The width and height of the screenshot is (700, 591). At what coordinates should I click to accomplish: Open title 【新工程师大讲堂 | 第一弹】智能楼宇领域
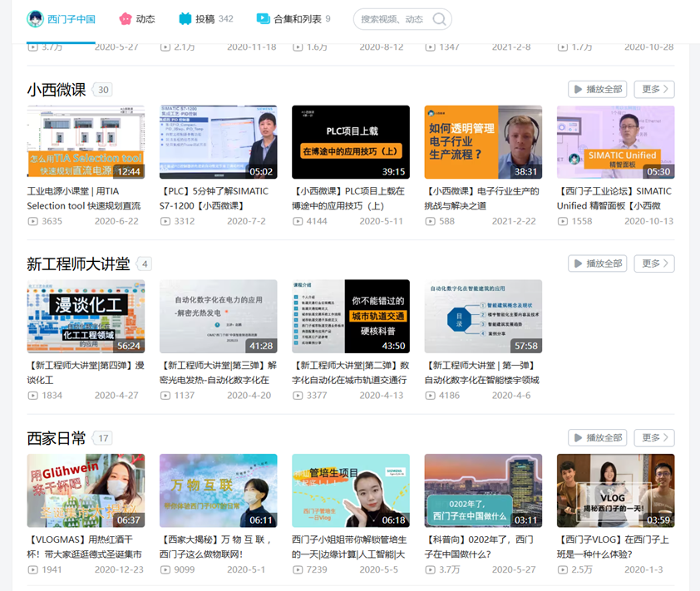point(482,372)
